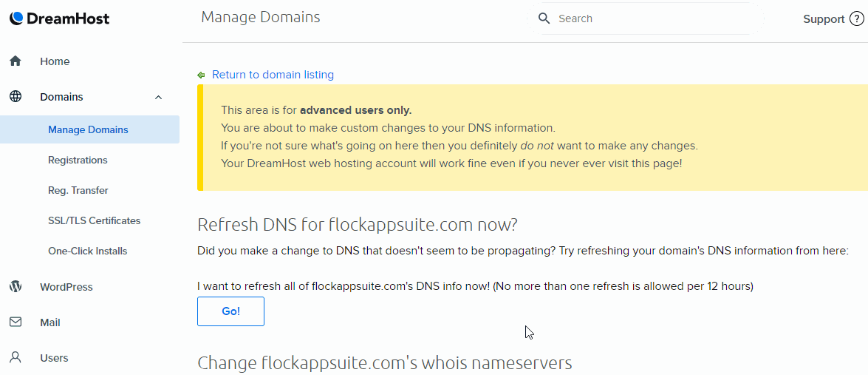Screen dimensions: 868x375
Task: Click the Users person icon
Action: (16, 358)
